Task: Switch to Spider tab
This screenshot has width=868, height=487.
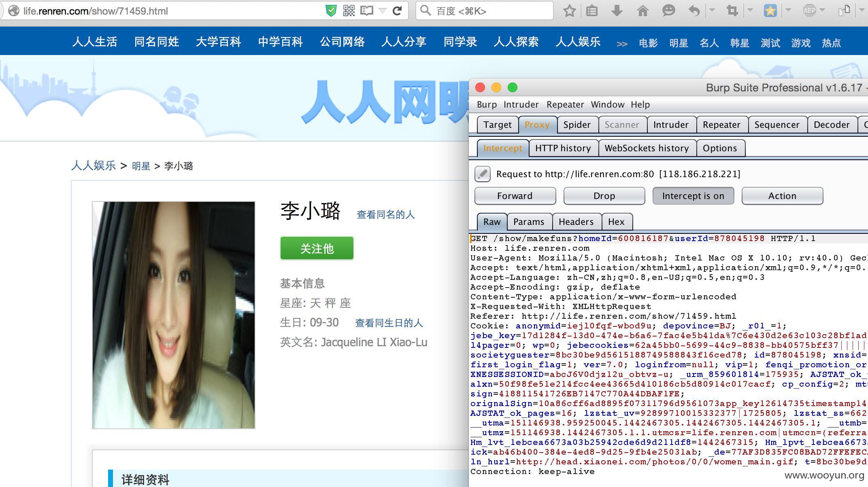Action: coord(577,125)
